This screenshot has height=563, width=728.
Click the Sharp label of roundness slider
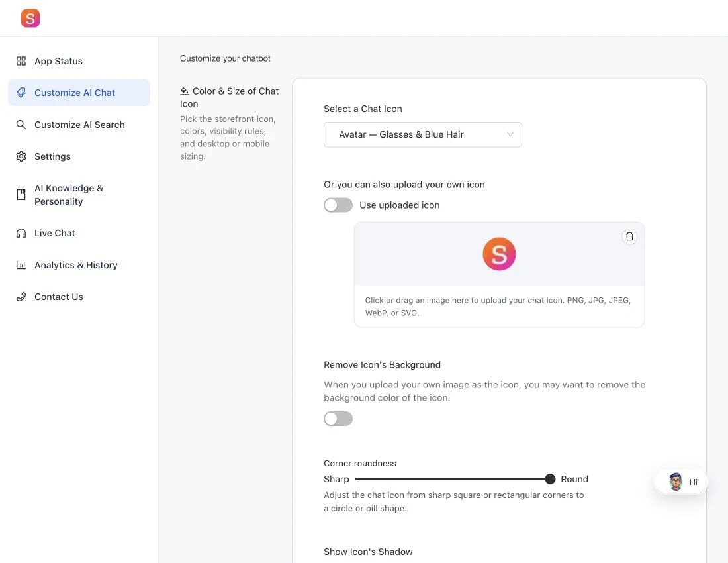[336, 479]
